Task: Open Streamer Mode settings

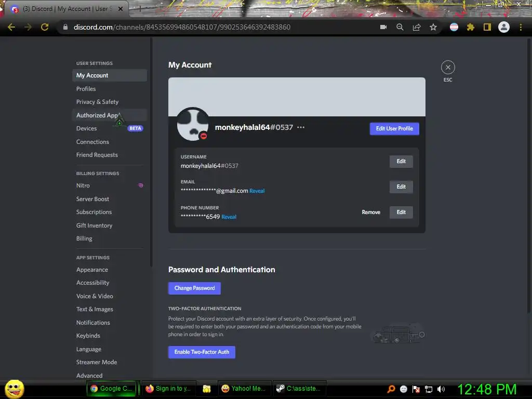Action: point(110,362)
